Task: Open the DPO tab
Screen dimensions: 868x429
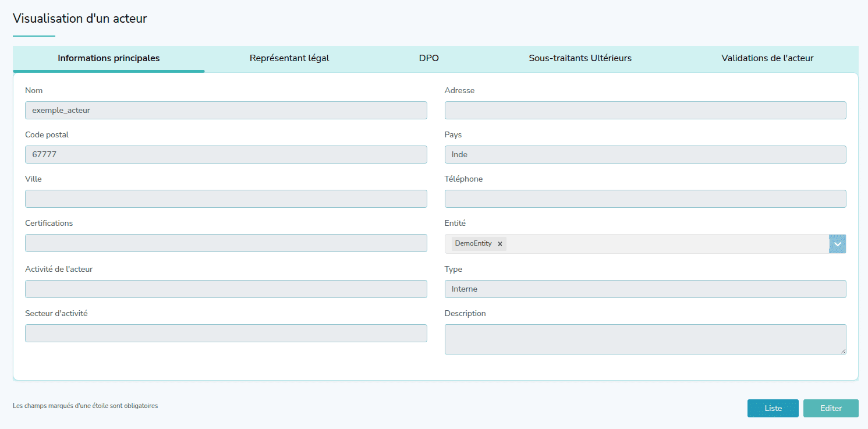Action: coord(428,58)
